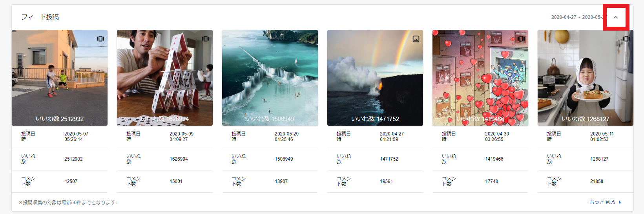Click carousel icon on the hearts illustration post

tap(521, 38)
